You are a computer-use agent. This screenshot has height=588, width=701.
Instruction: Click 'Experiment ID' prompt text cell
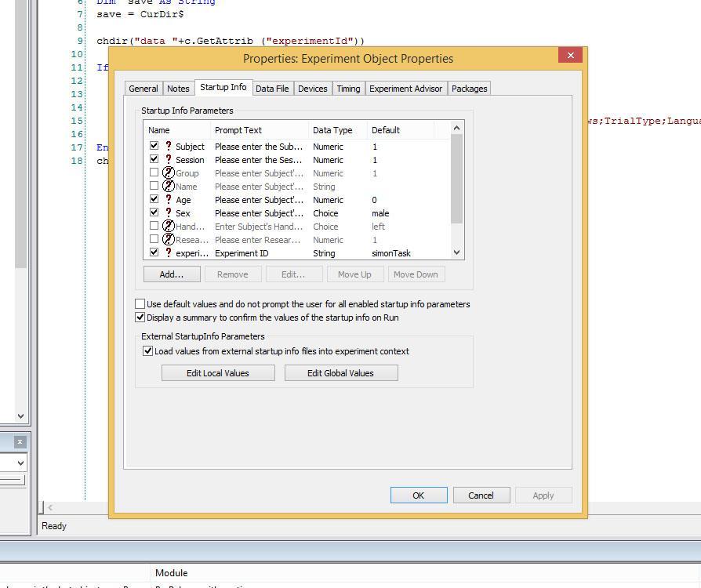[x=242, y=253]
